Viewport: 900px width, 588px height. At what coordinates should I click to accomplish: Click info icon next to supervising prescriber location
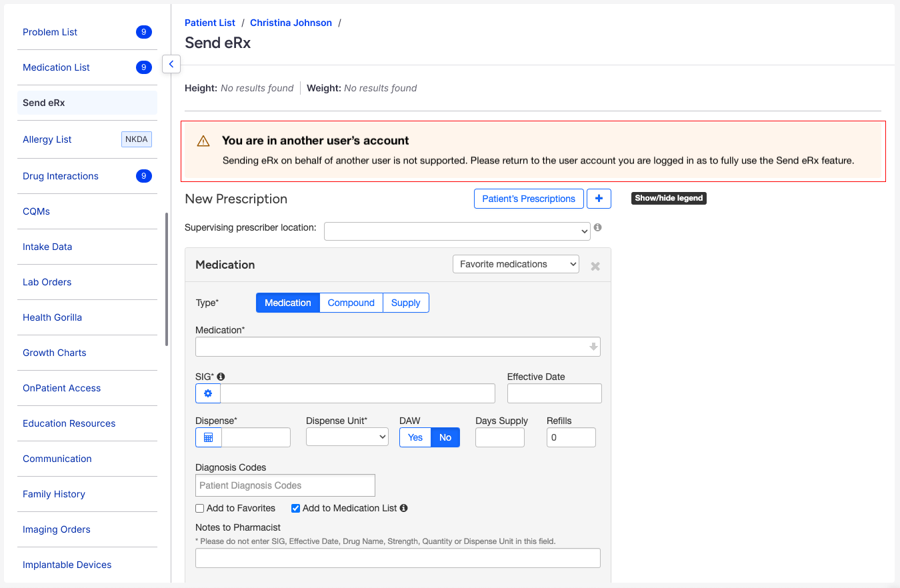(598, 227)
